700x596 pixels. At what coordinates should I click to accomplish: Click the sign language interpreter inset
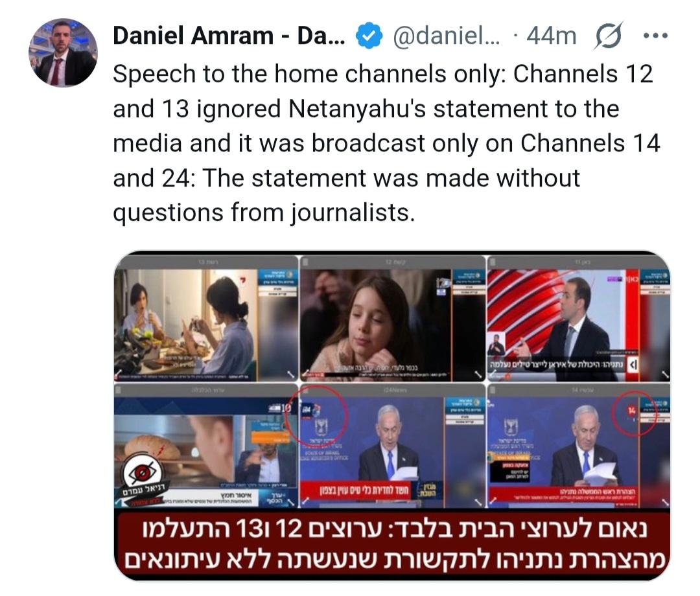(496, 345)
